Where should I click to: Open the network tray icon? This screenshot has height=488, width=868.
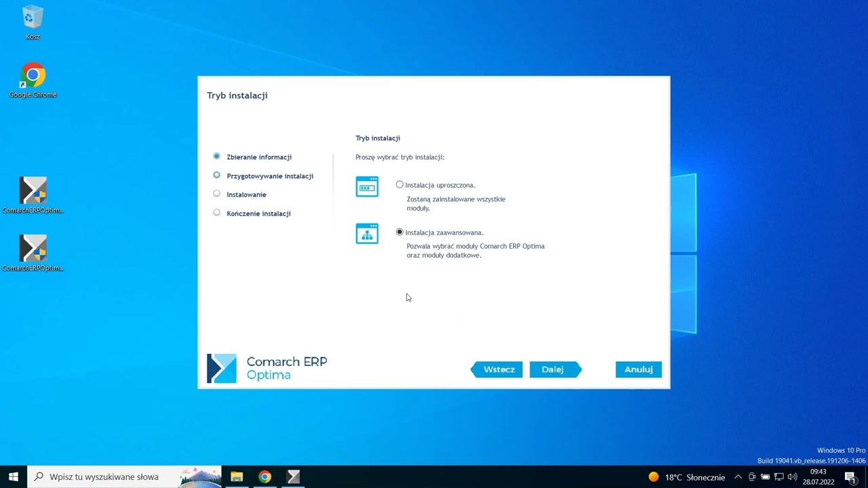coord(778,477)
